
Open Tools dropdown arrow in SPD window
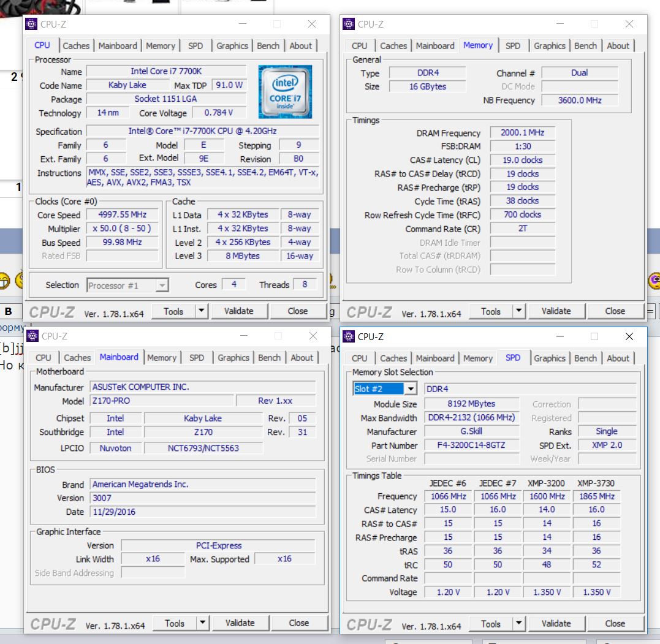click(518, 623)
